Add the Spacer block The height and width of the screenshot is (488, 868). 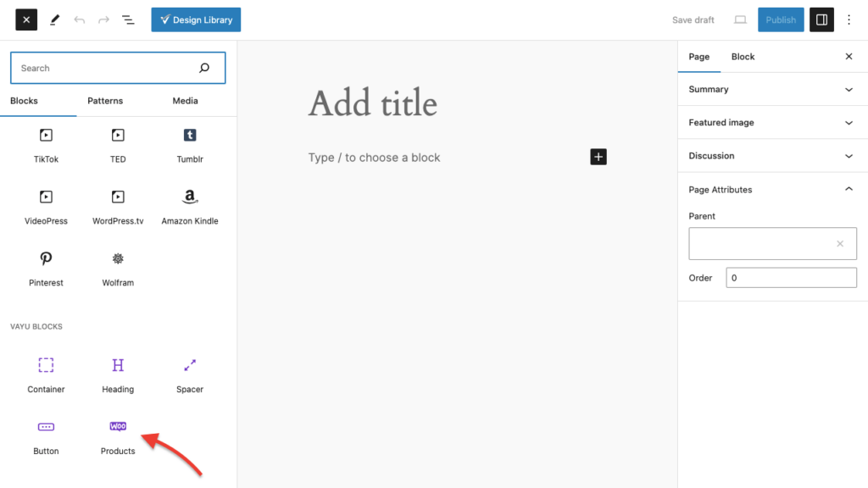[x=190, y=374]
